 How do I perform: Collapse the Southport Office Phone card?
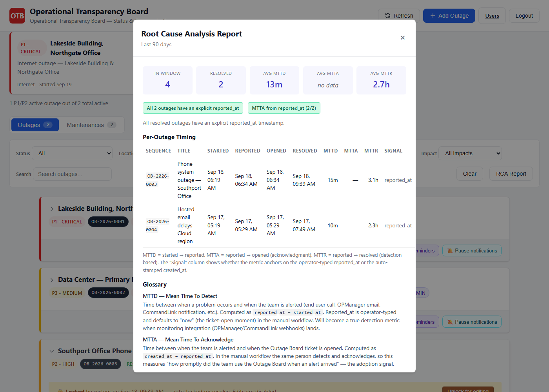(52, 351)
